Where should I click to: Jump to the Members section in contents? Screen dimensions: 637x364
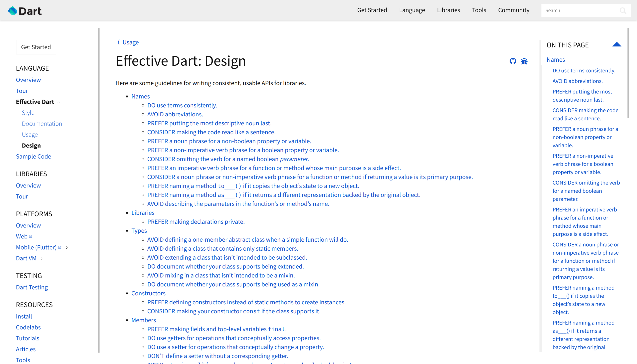144,320
